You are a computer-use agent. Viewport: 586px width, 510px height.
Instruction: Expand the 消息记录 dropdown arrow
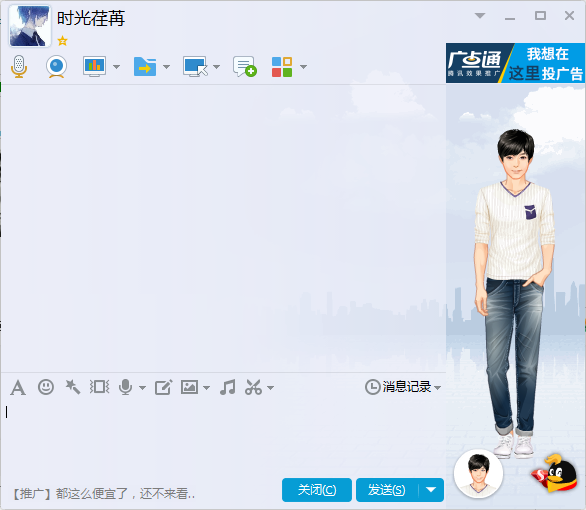(437, 388)
